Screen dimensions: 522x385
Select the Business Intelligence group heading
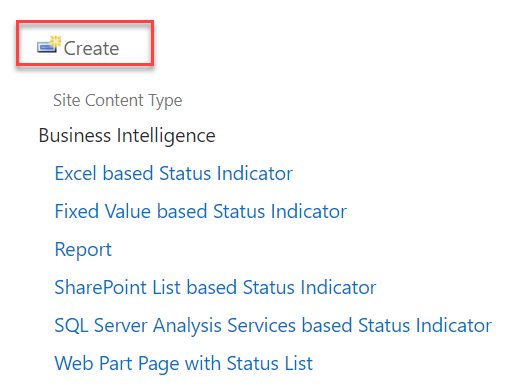click(x=127, y=136)
